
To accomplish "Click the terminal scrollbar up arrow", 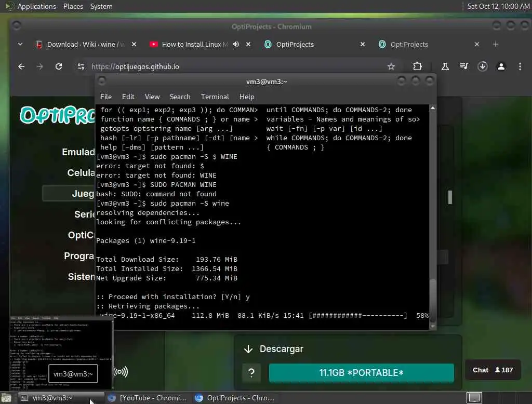I will coord(433,108).
